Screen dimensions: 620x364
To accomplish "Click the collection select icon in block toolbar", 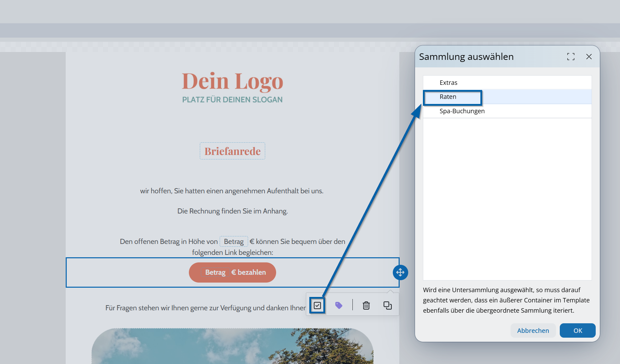I will pyautogui.click(x=317, y=305).
